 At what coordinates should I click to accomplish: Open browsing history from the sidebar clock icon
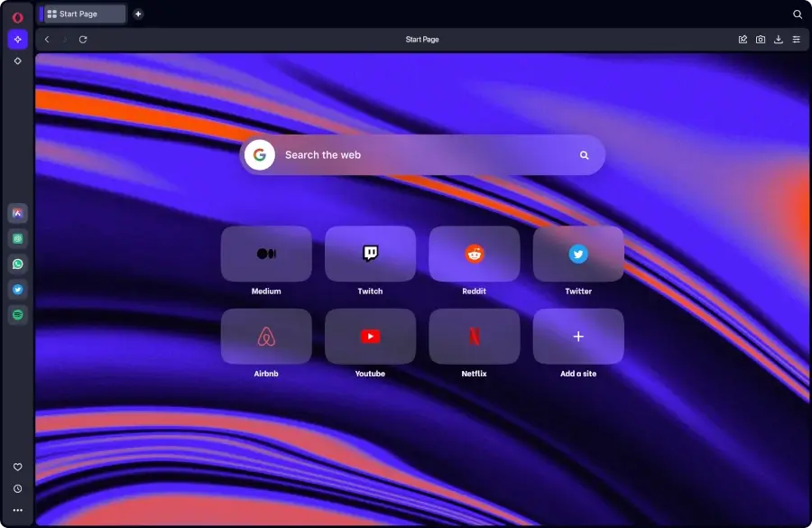point(17,488)
